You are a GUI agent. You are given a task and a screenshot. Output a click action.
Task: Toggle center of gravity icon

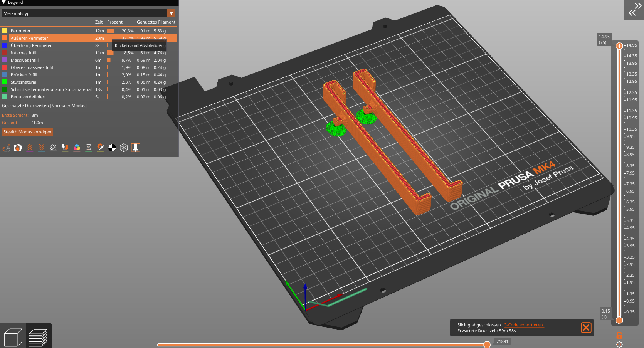[x=112, y=148]
